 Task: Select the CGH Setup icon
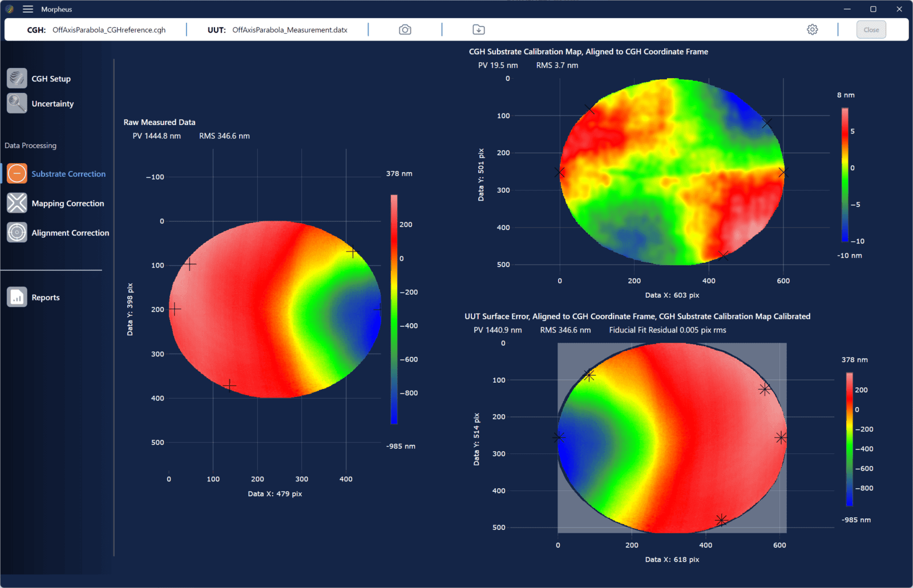[x=17, y=79]
